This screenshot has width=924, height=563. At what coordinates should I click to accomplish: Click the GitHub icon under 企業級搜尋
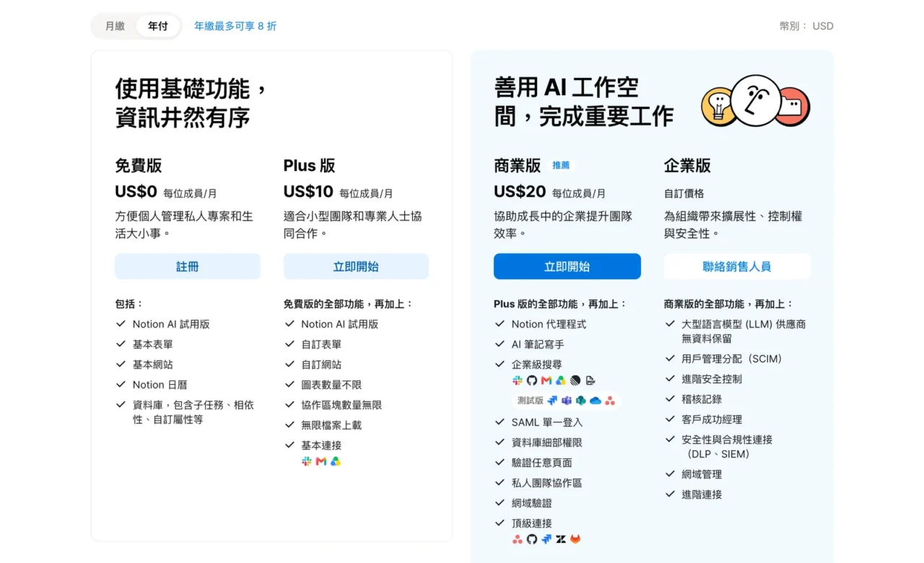532,380
